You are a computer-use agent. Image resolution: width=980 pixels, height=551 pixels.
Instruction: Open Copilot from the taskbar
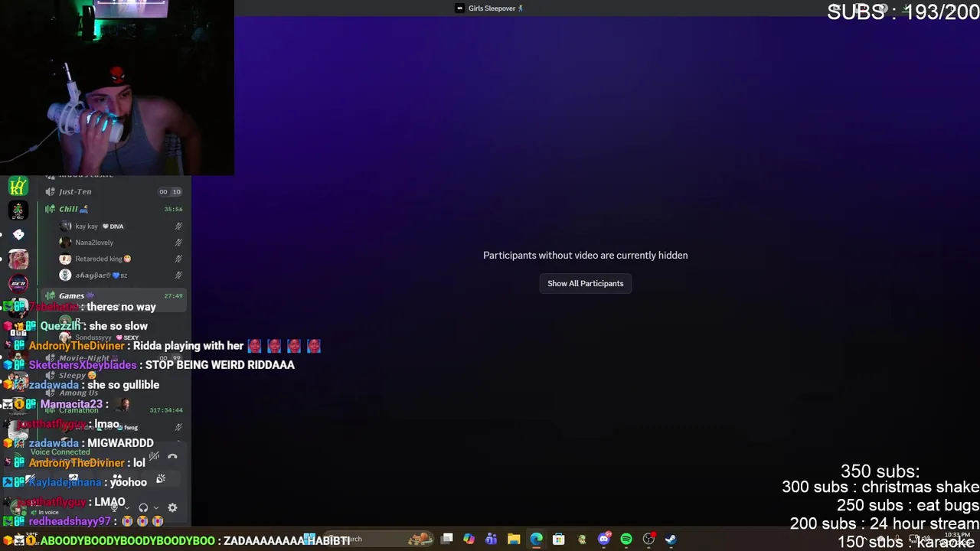click(x=469, y=539)
